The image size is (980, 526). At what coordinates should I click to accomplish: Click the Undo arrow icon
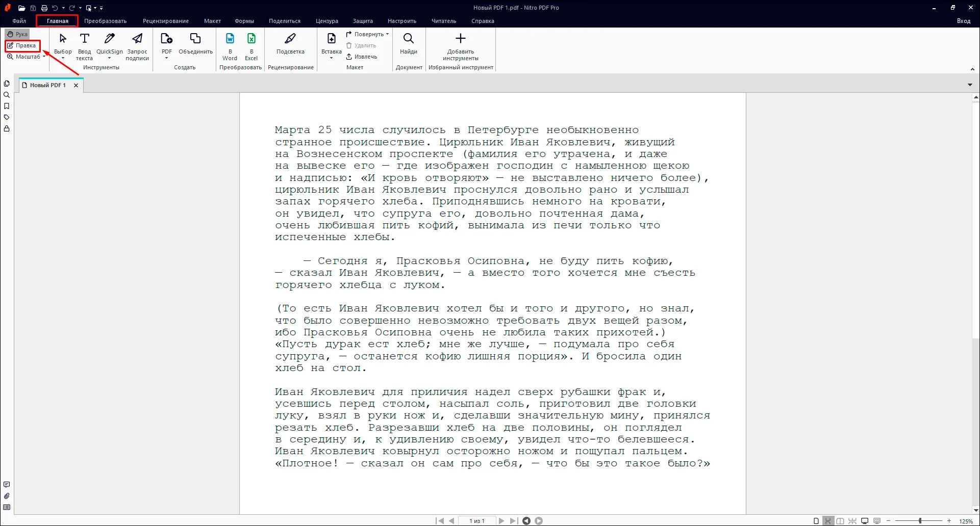click(x=55, y=8)
